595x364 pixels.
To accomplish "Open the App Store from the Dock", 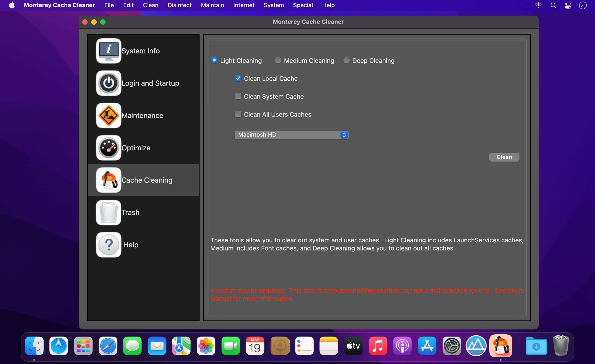I will [427, 346].
